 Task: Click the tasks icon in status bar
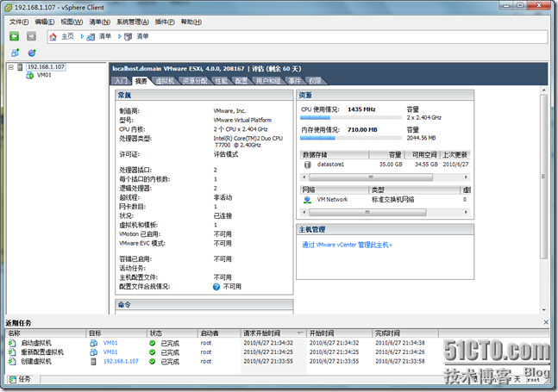(x=12, y=379)
